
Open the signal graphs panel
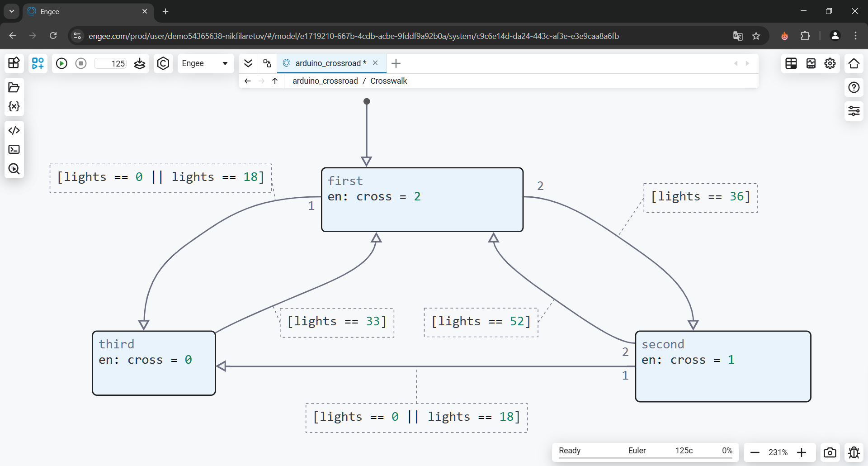pos(811,63)
